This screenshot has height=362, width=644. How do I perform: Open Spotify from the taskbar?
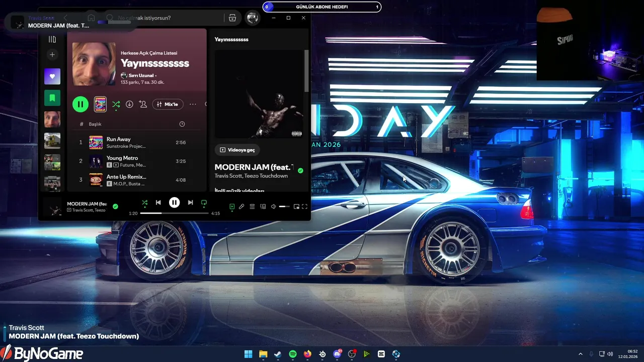293,354
